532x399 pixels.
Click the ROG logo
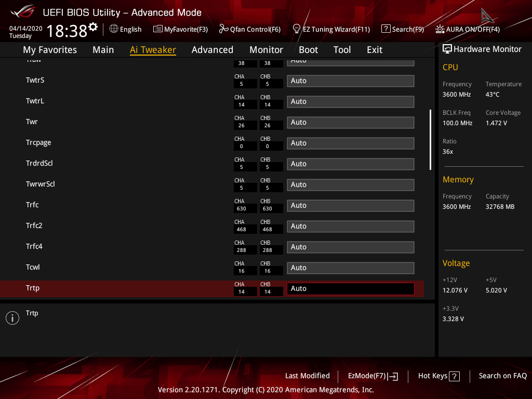22,11
